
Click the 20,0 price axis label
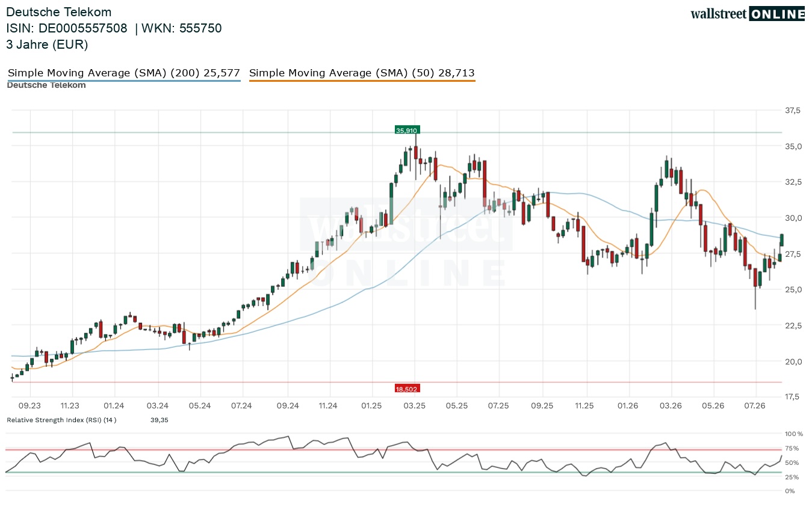pyautogui.click(x=793, y=361)
